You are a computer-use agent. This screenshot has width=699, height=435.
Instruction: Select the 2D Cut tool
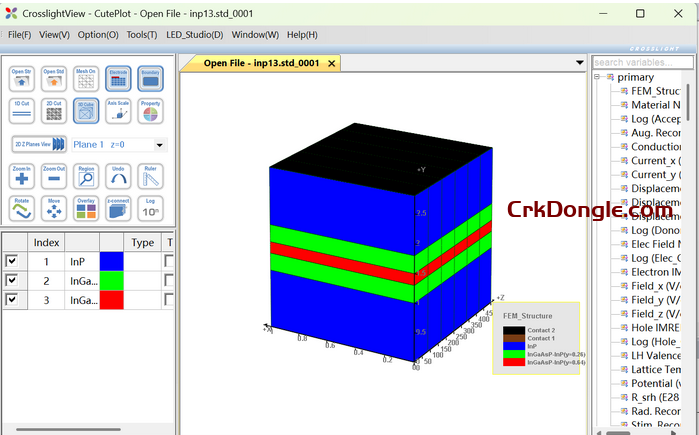[x=54, y=111]
